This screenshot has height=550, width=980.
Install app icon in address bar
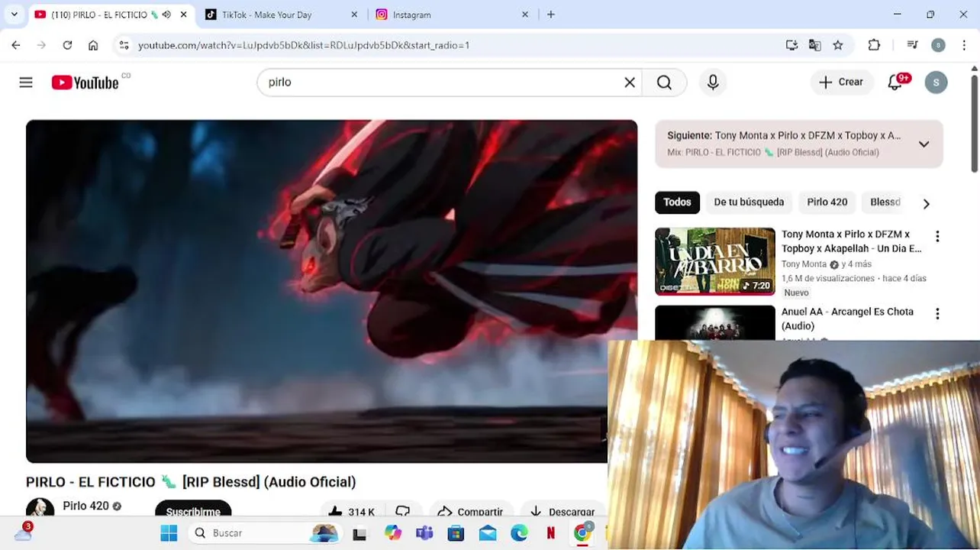tap(791, 45)
